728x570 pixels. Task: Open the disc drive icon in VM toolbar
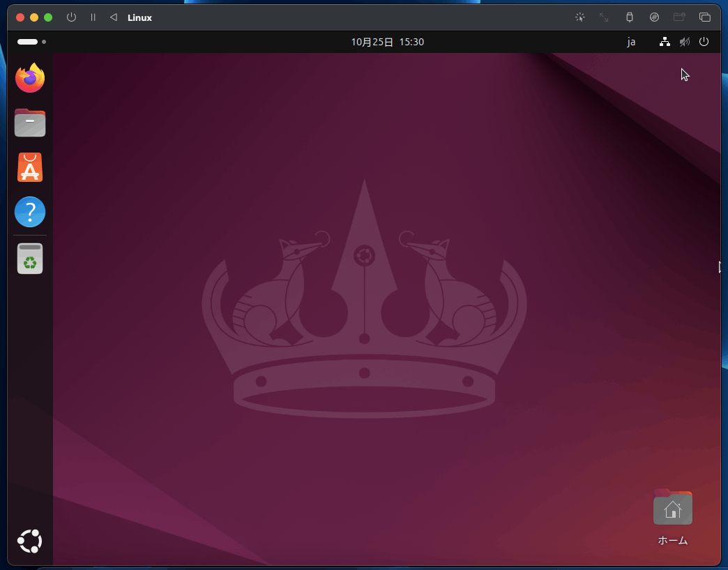pos(653,17)
